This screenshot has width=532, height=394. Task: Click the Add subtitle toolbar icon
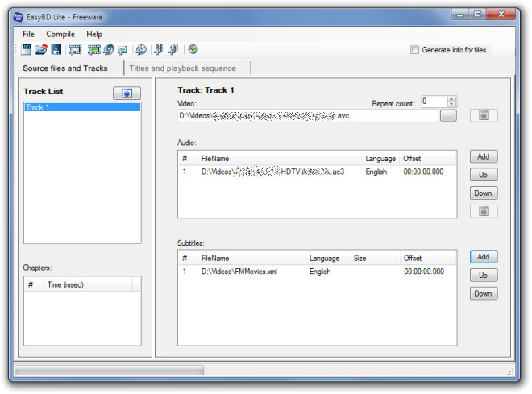pyautogui.click(x=123, y=50)
